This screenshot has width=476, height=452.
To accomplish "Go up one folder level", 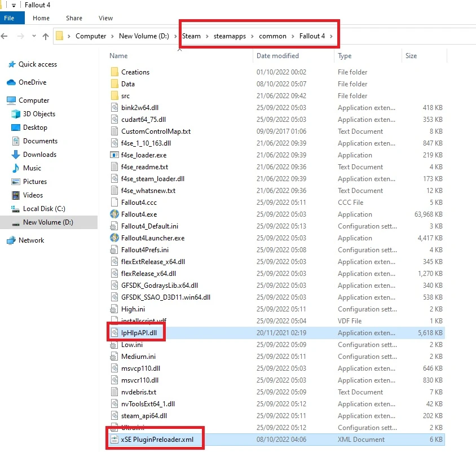I will click(46, 37).
